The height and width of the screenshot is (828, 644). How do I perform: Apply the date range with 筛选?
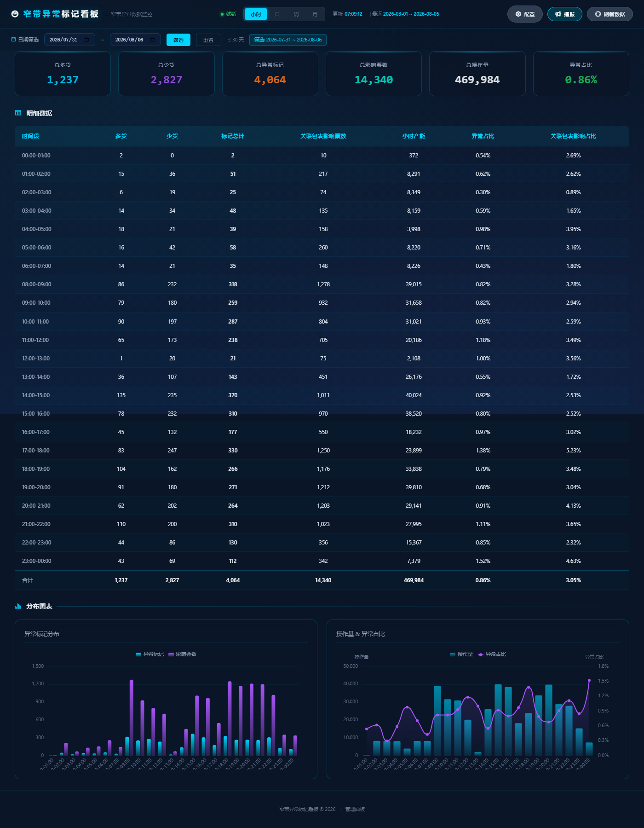pos(178,40)
